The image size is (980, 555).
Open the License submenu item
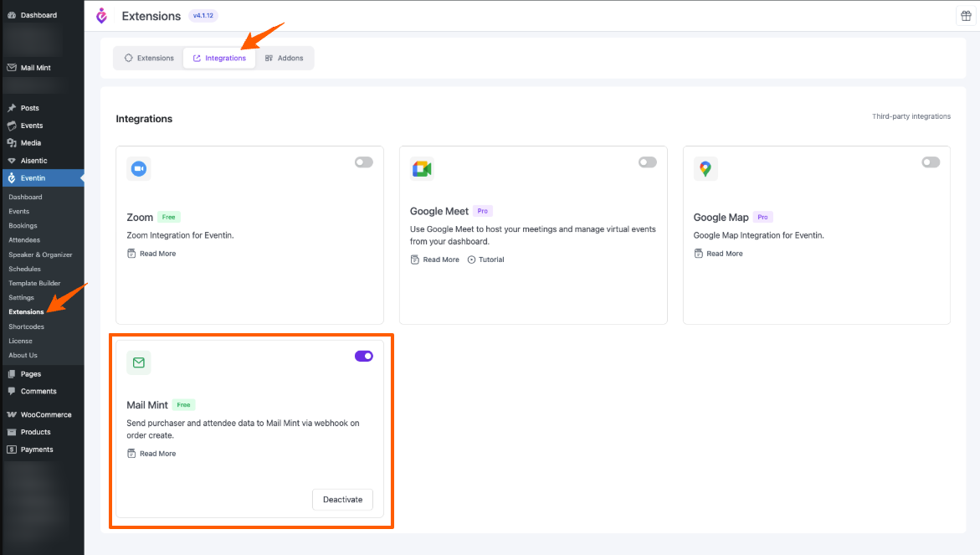point(21,341)
